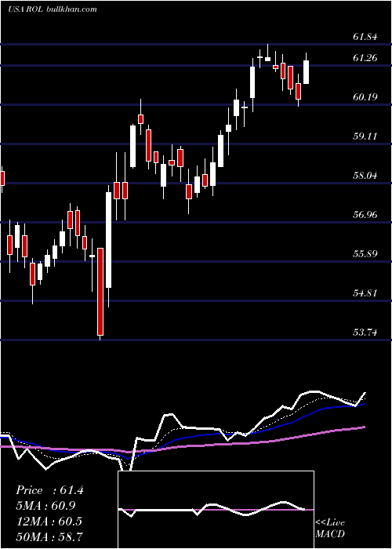Click the 59.11 price level label

[x=365, y=136]
